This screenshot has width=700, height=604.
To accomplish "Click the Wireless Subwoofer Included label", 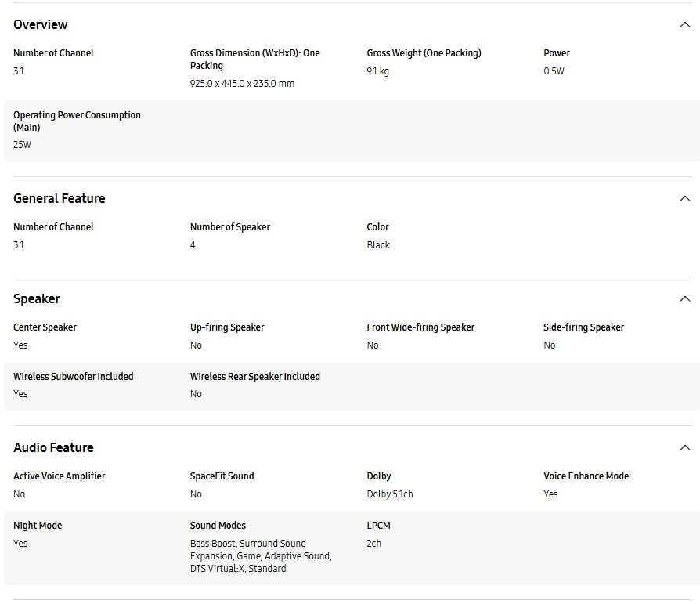I will point(74,377).
